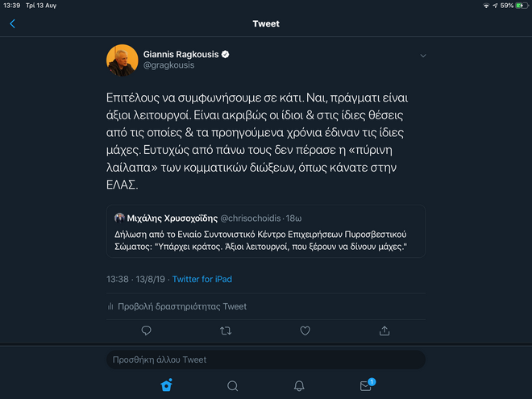Share the tweet via share icon
Screen dimensions: 532x399
point(384,330)
